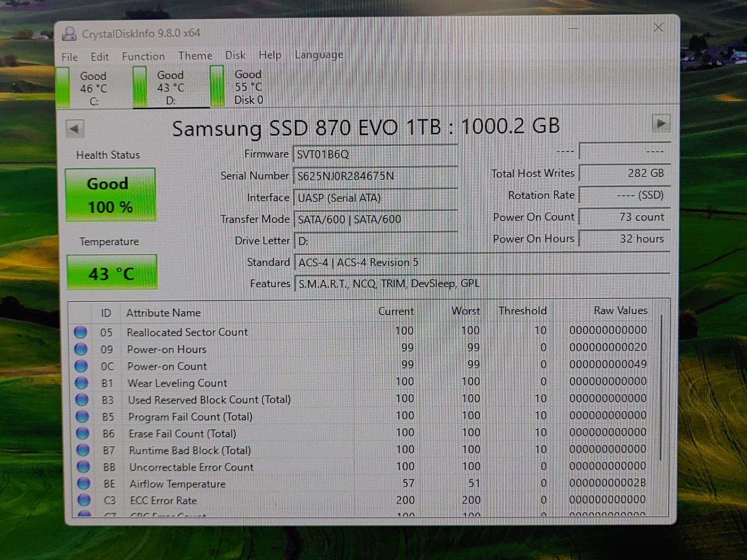Click the Good 100 % health status button
747x560 pixels.
(110, 195)
